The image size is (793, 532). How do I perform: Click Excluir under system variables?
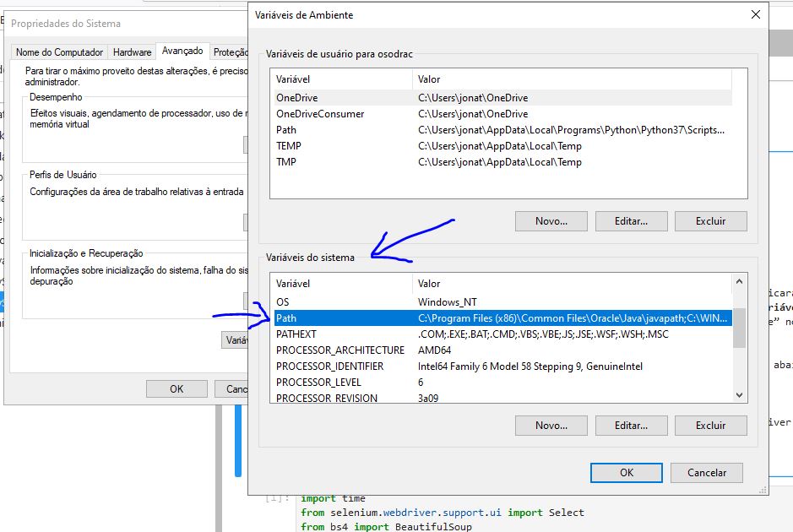pyautogui.click(x=710, y=426)
